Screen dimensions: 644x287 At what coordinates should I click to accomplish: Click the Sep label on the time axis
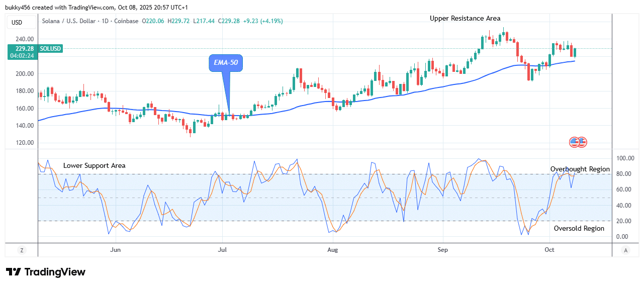click(x=442, y=250)
